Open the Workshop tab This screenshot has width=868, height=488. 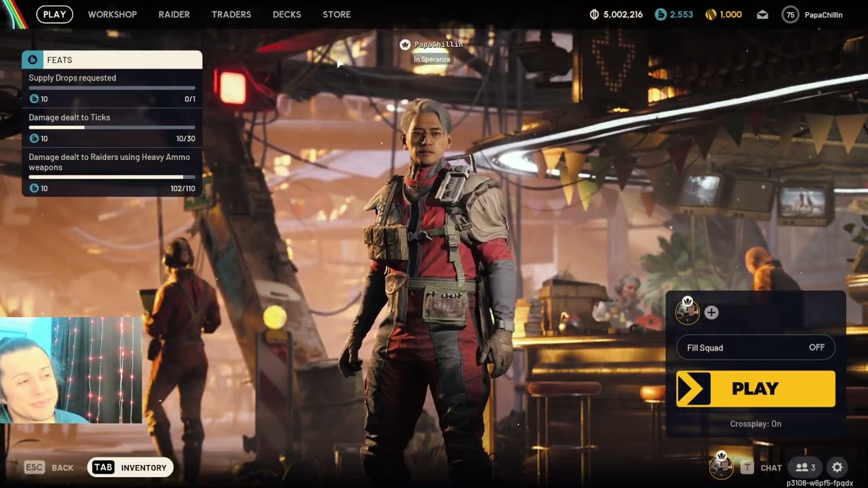[x=113, y=14]
